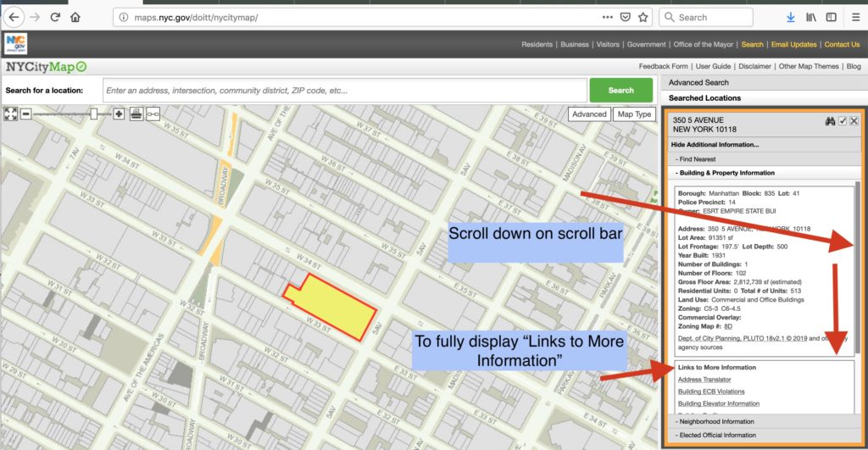
Task: Click the map zoom slider handle
Action: pos(94,114)
